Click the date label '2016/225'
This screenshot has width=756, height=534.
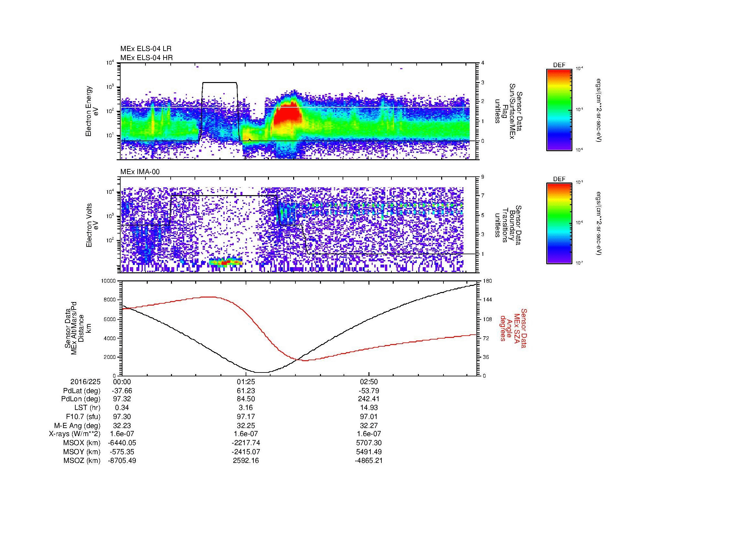pos(85,382)
